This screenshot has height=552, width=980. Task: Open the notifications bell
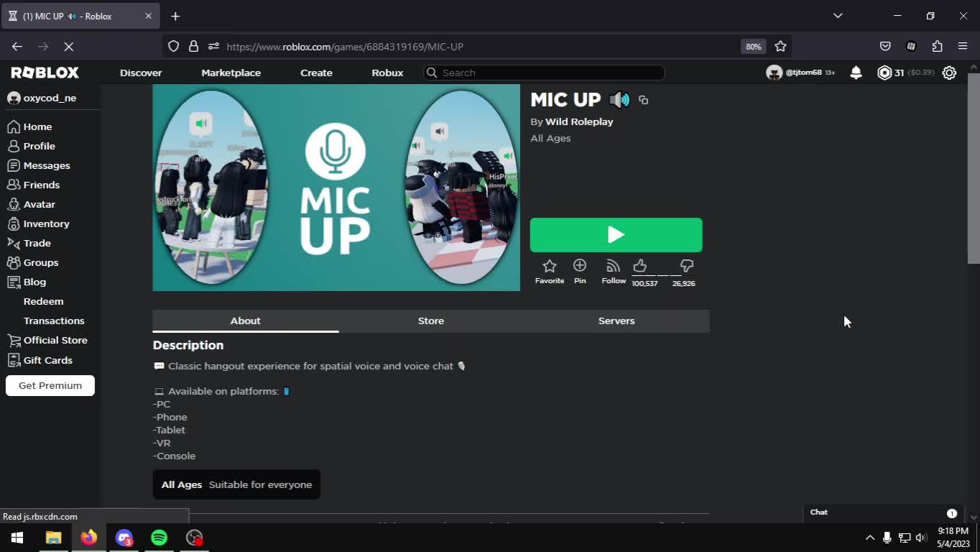(x=856, y=73)
